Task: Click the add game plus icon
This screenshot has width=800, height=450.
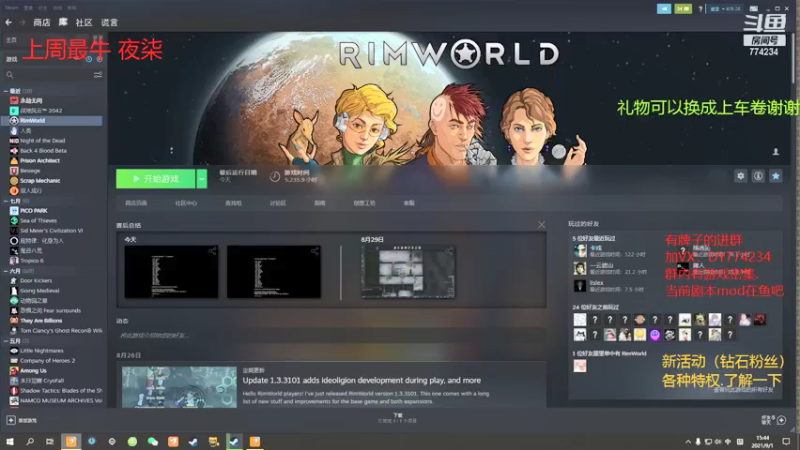Action: 11,420
